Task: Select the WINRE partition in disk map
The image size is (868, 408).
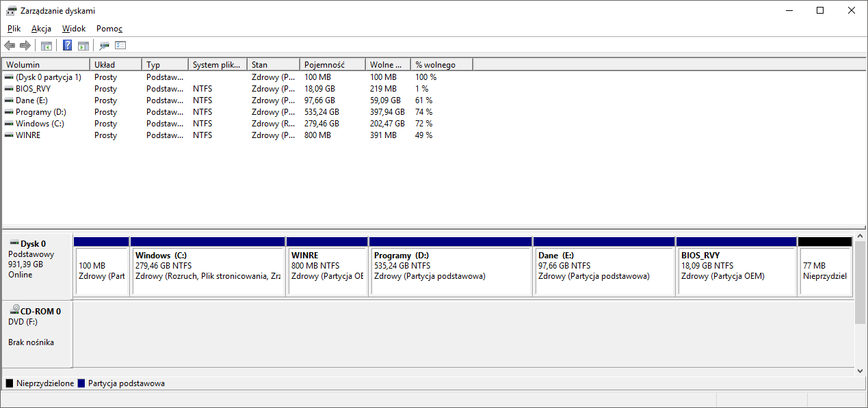Action: coord(326,270)
